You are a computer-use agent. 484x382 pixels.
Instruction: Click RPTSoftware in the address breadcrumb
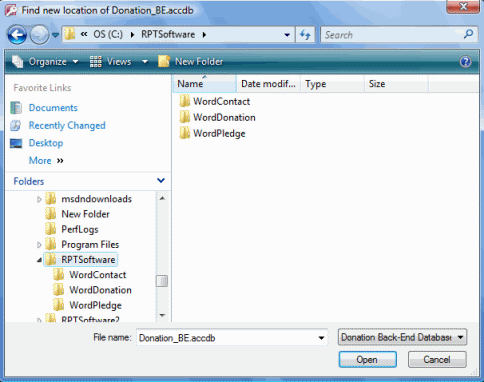click(x=168, y=34)
